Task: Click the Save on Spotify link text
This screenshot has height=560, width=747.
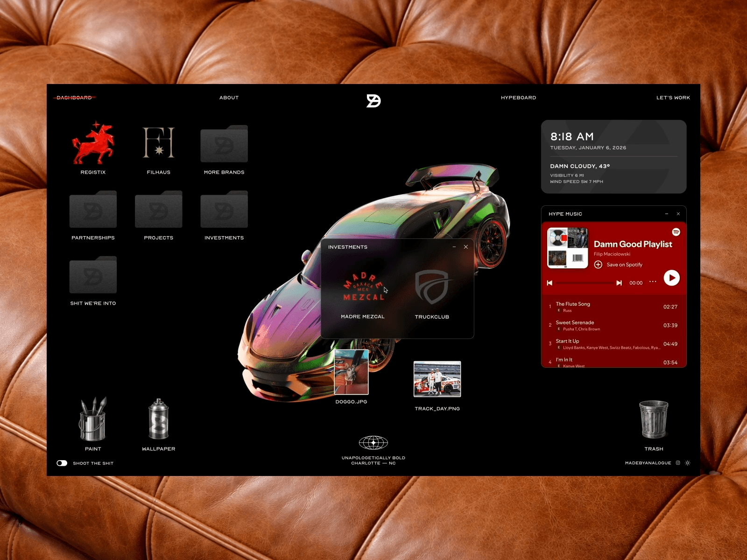Action: click(x=625, y=265)
